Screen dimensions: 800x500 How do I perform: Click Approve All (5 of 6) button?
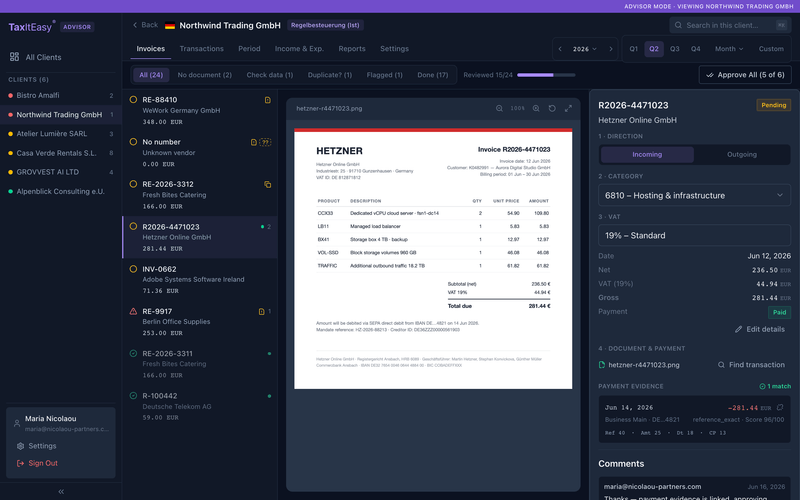click(745, 75)
